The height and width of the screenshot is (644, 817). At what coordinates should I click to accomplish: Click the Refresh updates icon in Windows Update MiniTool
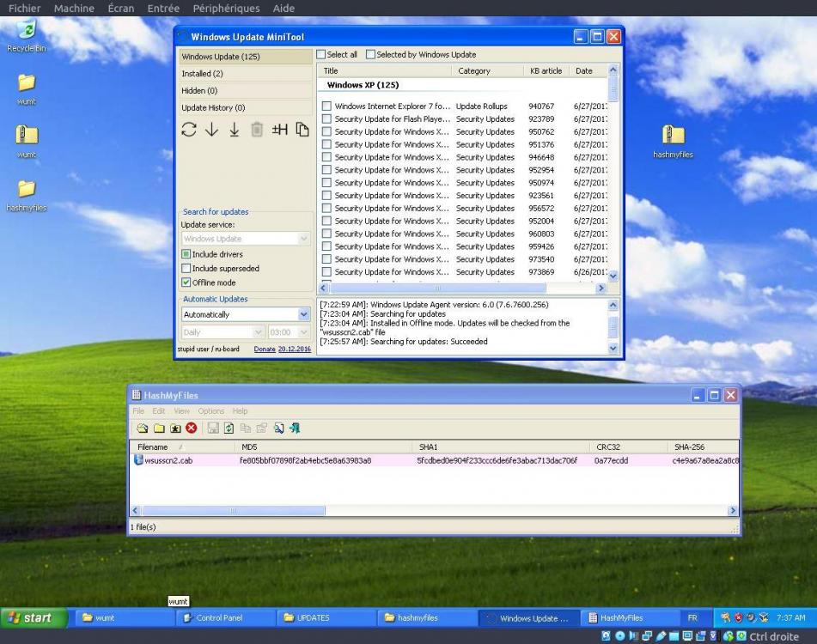(x=189, y=129)
